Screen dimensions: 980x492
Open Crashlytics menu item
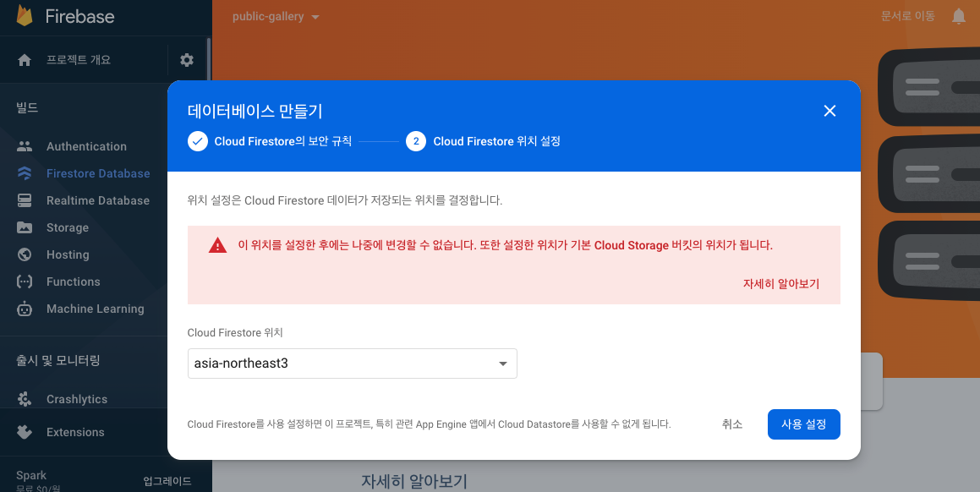tap(77, 399)
